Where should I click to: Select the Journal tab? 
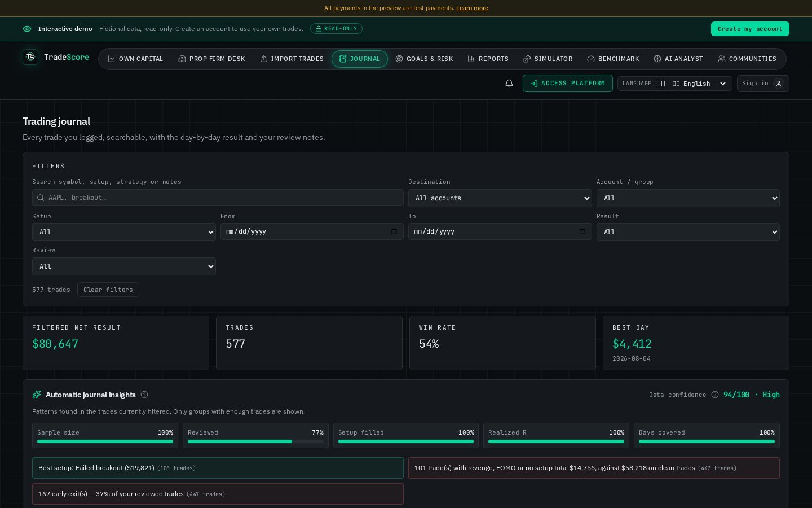[360, 59]
